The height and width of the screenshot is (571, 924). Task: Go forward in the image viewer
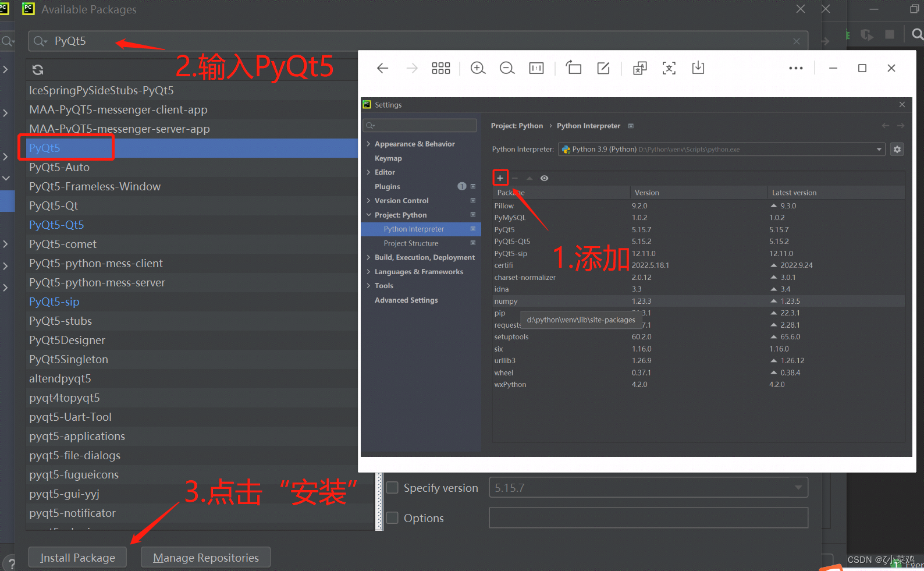[x=412, y=68]
